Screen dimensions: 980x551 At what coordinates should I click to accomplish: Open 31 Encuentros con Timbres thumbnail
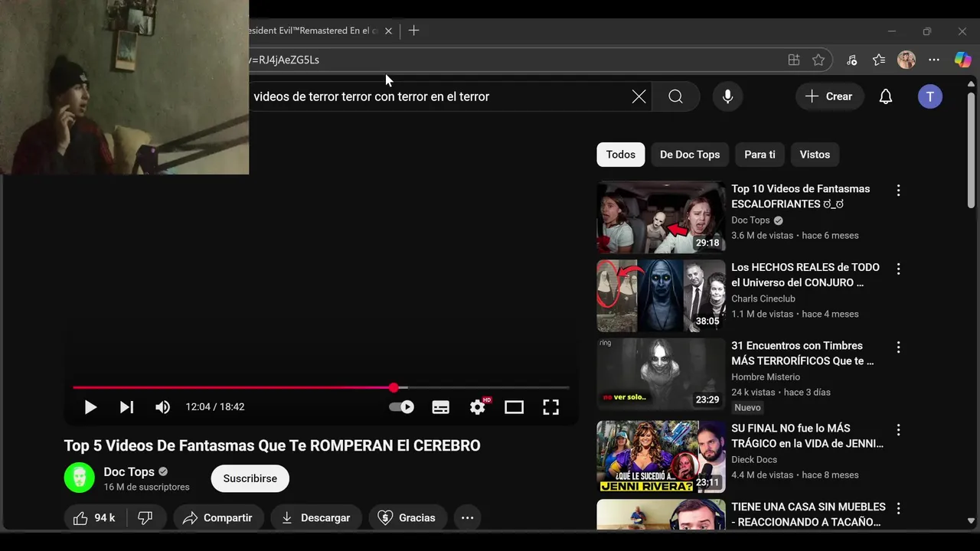[661, 374]
